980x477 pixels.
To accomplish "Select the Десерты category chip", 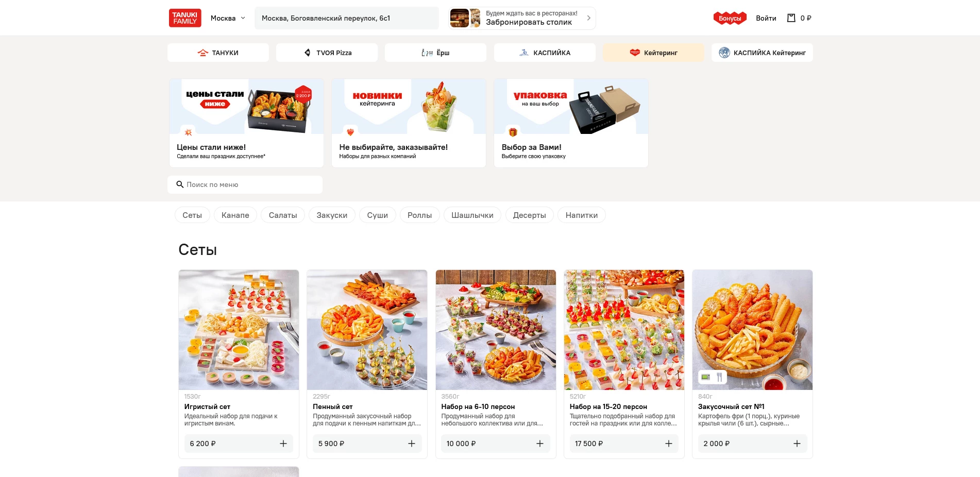I will pyautogui.click(x=529, y=215).
